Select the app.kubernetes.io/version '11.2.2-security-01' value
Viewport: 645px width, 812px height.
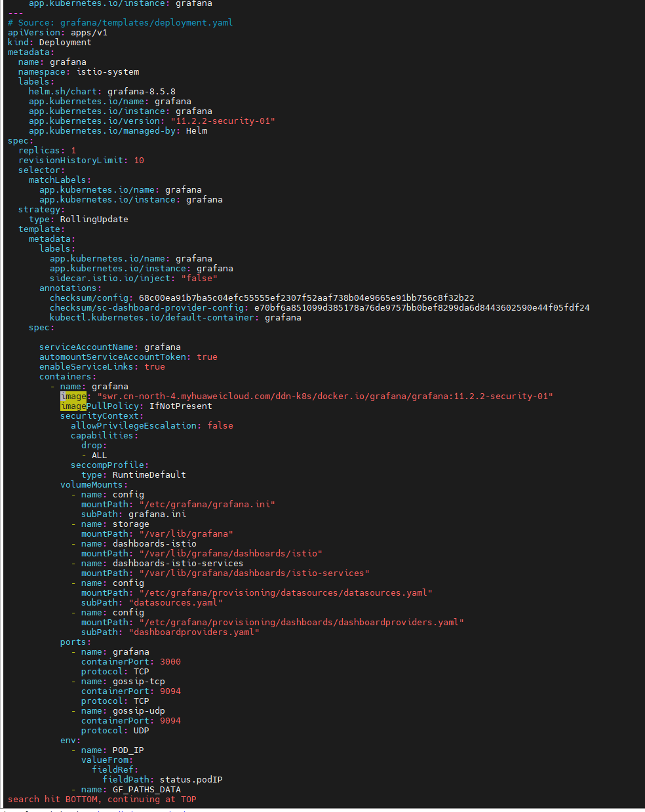[x=223, y=121]
